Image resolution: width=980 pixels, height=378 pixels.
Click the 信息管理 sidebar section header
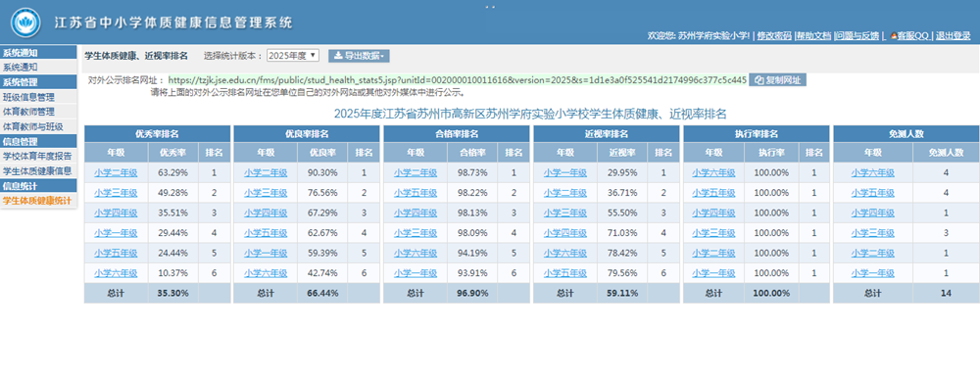point(38,141)
